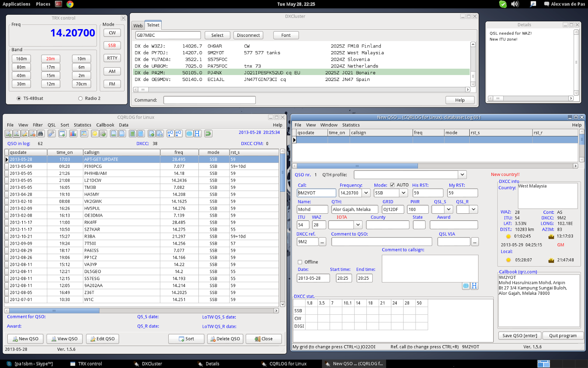Click the globe icon below Comment to callsign
This screenshot has width=588, height=368.
pos(466,286)
